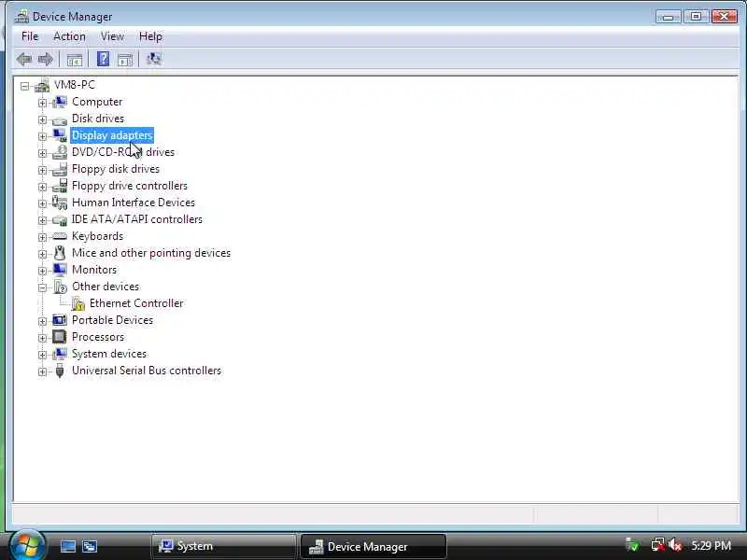Select the VM8-PC root label
747x560 pixels.
click(x=75, y=85)
